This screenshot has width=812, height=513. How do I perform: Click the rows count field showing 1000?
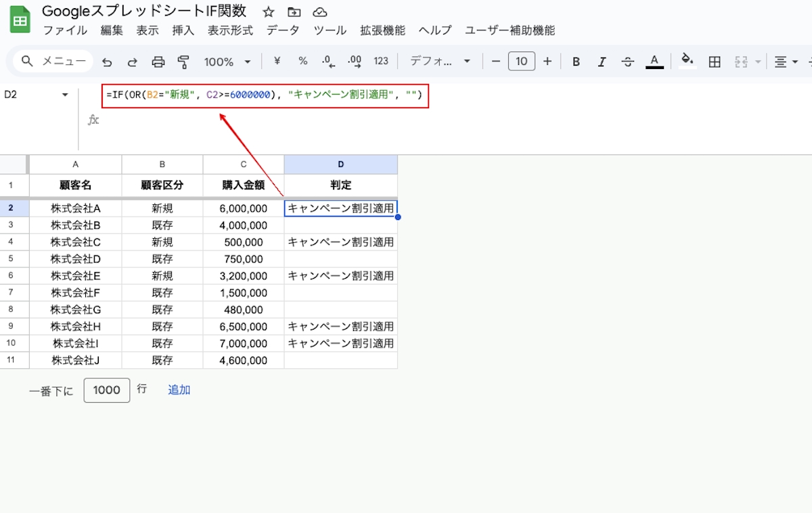(107, 390)
